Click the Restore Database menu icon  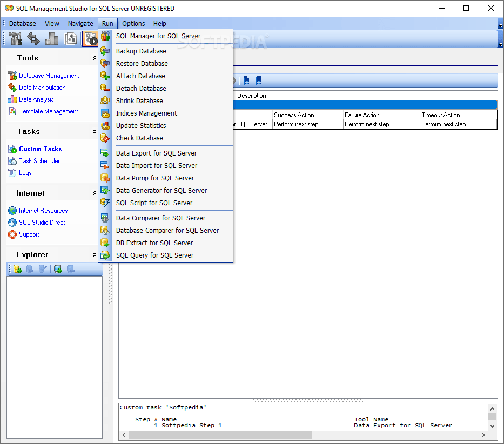pyautogui.click(x=105, y=64)
